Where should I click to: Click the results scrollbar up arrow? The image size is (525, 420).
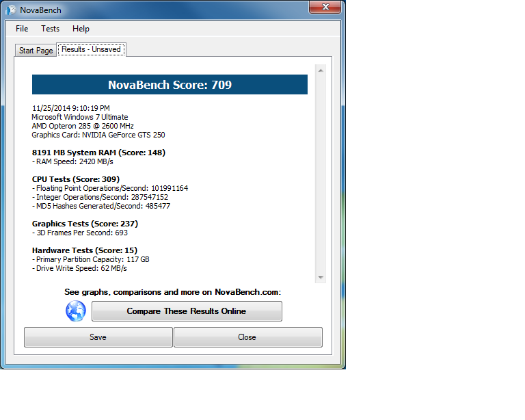pyautogui.click(x=321, y=70)
